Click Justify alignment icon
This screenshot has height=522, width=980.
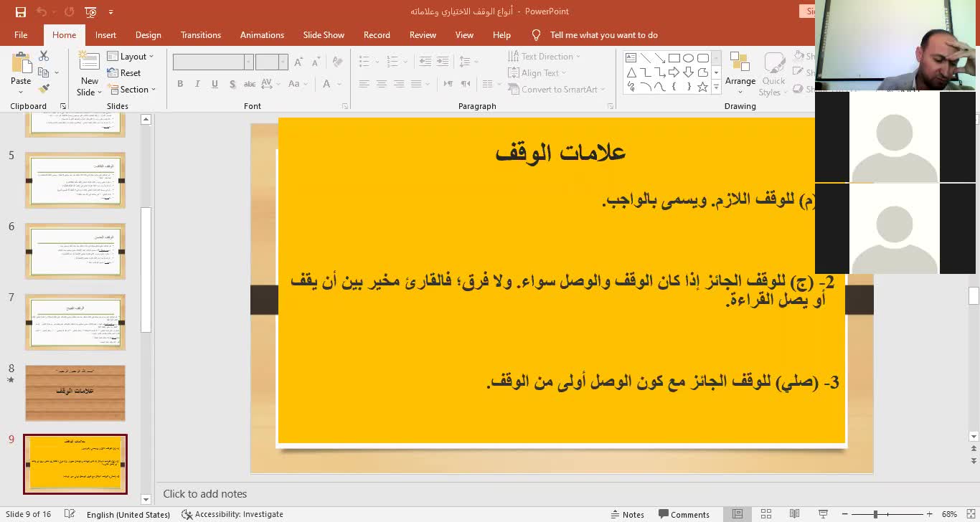click(x=416, y=84)
